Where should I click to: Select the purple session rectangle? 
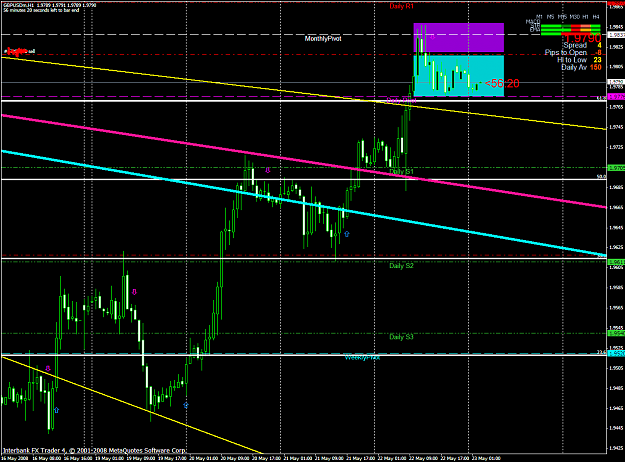pos(459,37)
